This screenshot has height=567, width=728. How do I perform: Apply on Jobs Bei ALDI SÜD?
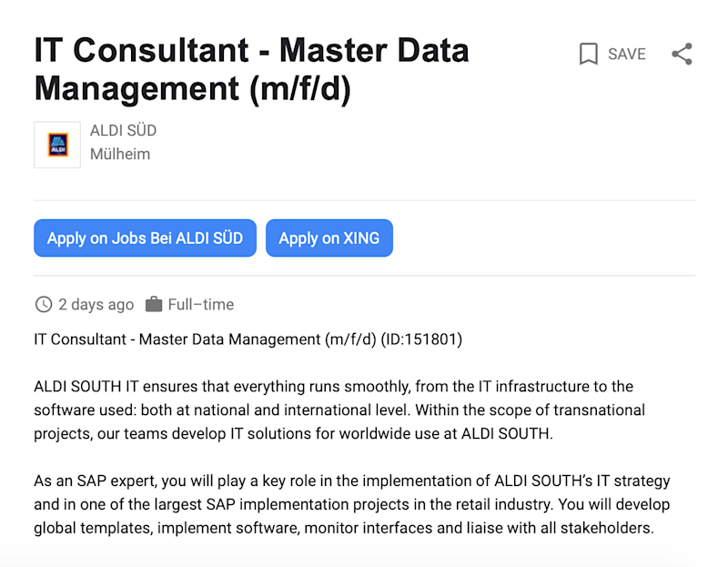coord(145,238)
